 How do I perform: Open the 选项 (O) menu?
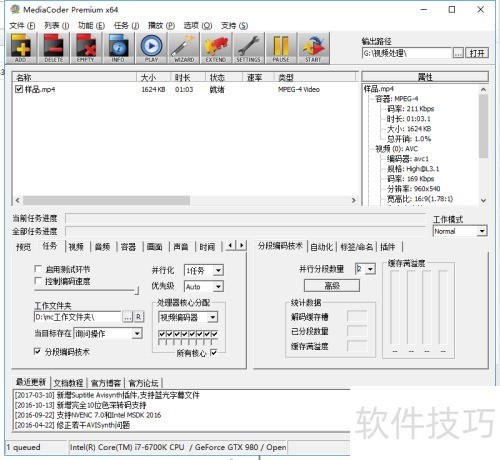[198, 25]
